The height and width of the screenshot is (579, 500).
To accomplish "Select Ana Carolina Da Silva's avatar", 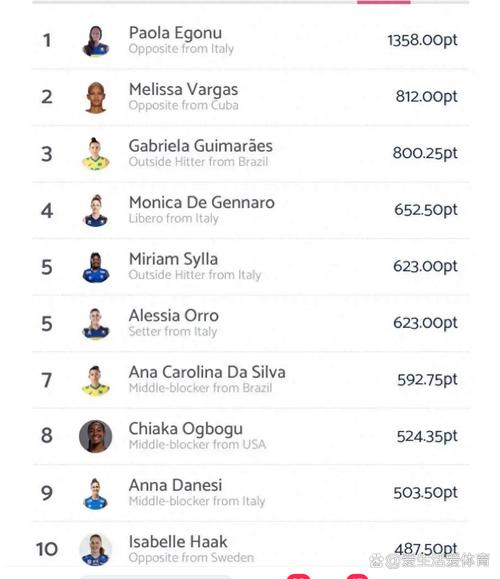I will pyautogui.click(x=96, y=381).
